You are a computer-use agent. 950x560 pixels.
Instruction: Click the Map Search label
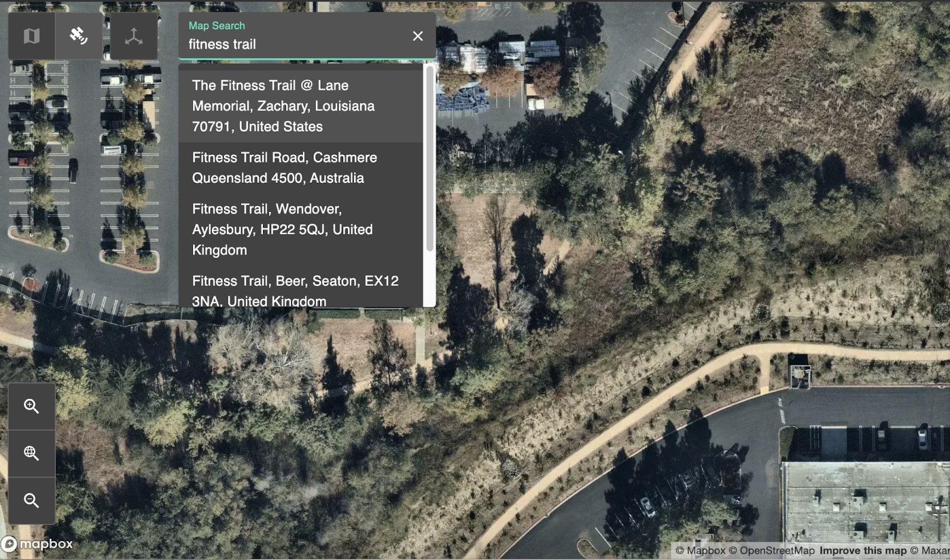[x=217, y=26]
